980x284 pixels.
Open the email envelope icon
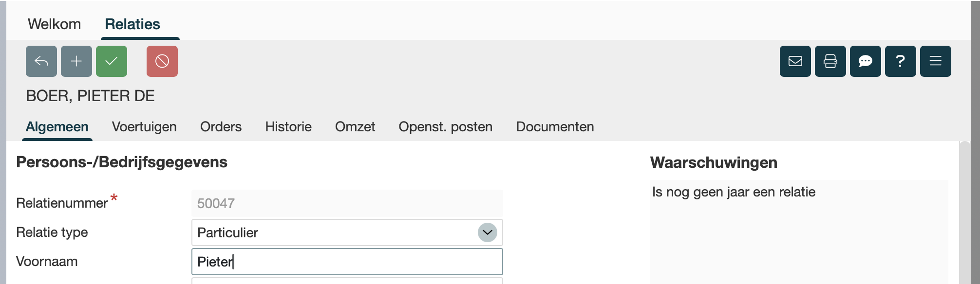(x=795, y=61)
